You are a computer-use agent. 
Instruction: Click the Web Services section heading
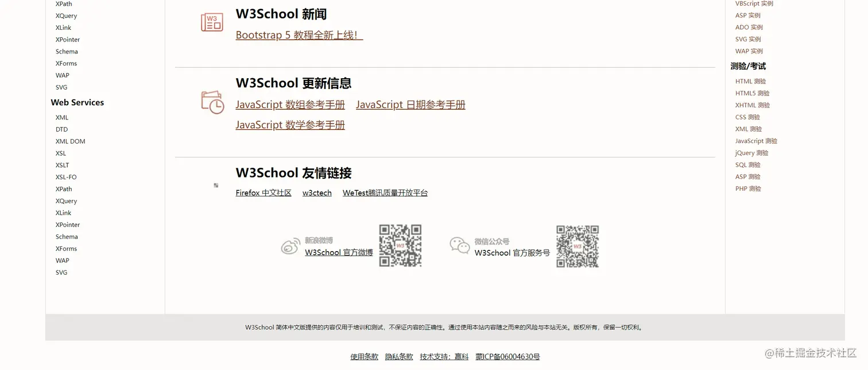click(77, 102)
